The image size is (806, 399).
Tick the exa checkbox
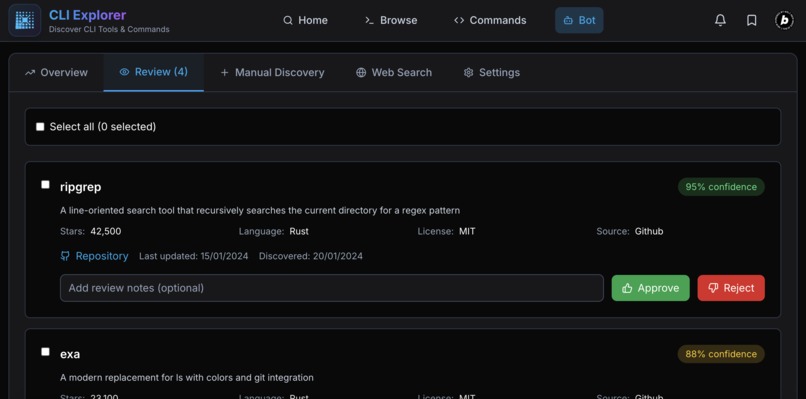[x=45, y=352]
